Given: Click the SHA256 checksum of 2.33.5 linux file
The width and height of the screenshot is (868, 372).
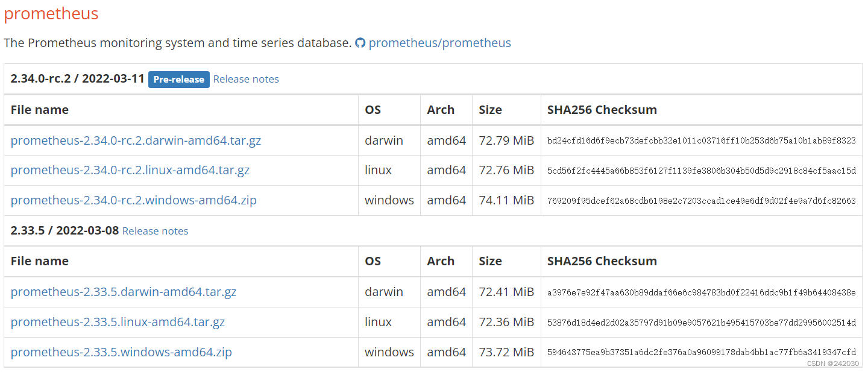Looking at the screenshot, I should (701, 323).
